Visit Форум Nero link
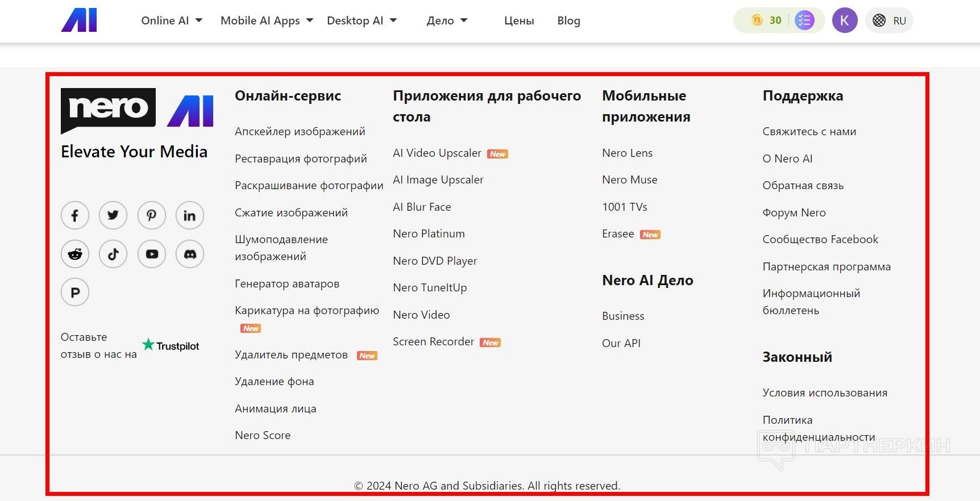The image size is (980, 501). [x=794, y=212]
